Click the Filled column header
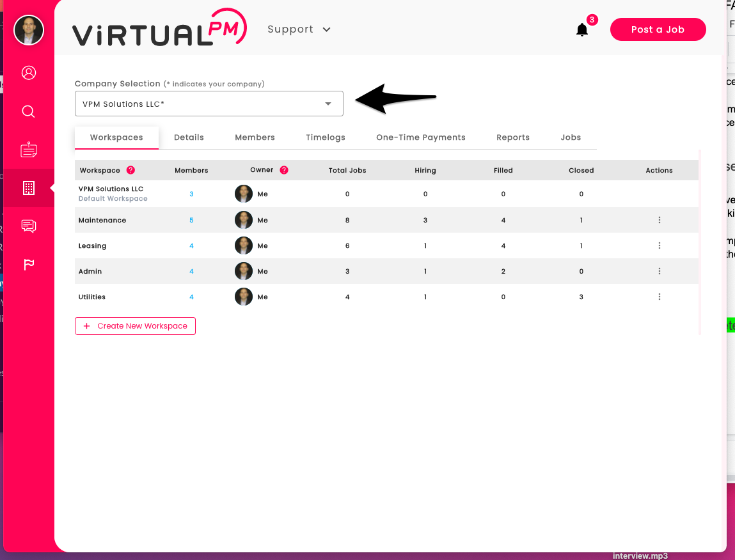The image size is (735, 560). click(503, 170)
